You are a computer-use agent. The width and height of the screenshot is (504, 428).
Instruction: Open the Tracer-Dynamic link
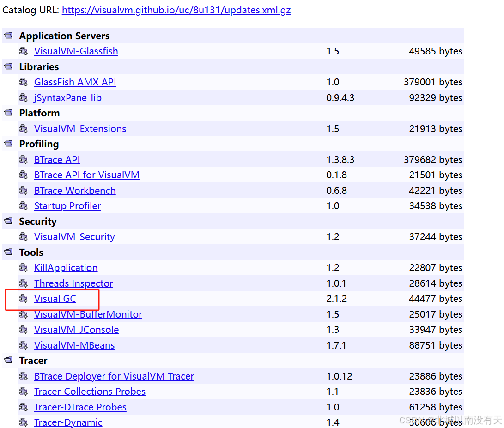(68, 422)
